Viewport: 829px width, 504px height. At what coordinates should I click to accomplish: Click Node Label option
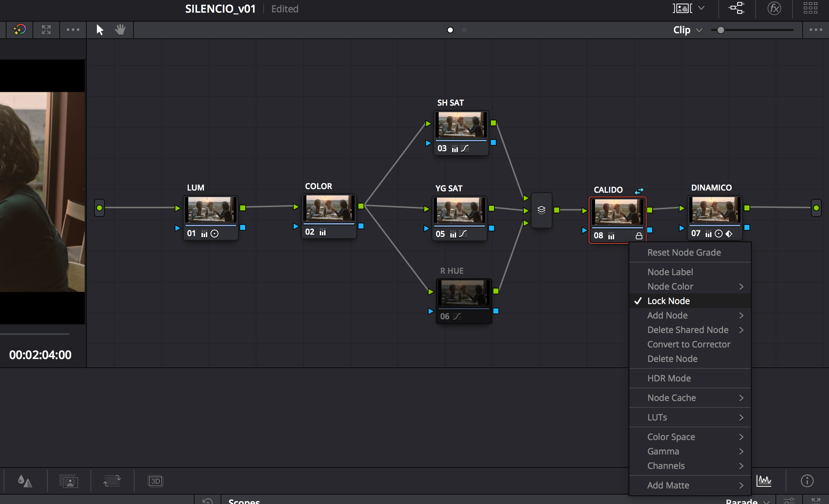(670, 272)
